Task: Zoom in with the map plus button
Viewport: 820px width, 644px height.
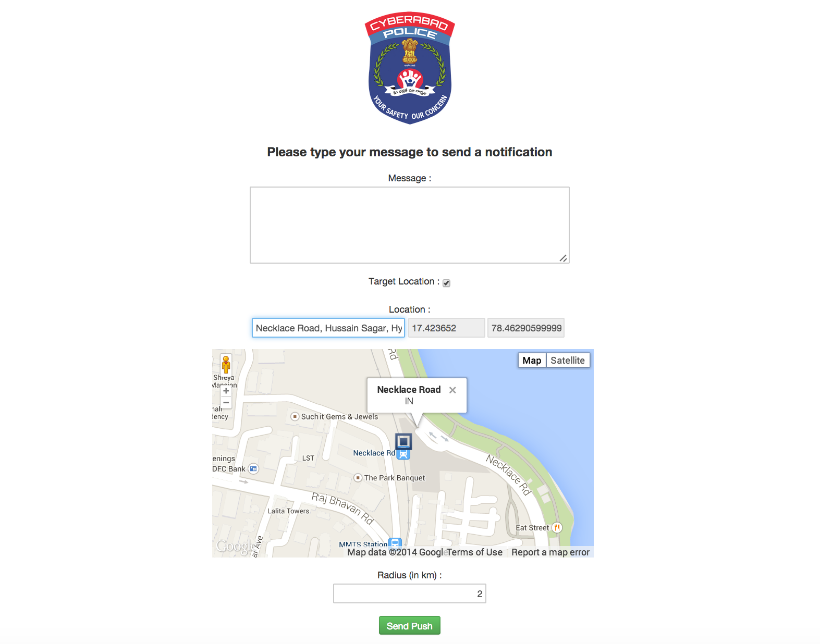Action: (x=226, y=391)
